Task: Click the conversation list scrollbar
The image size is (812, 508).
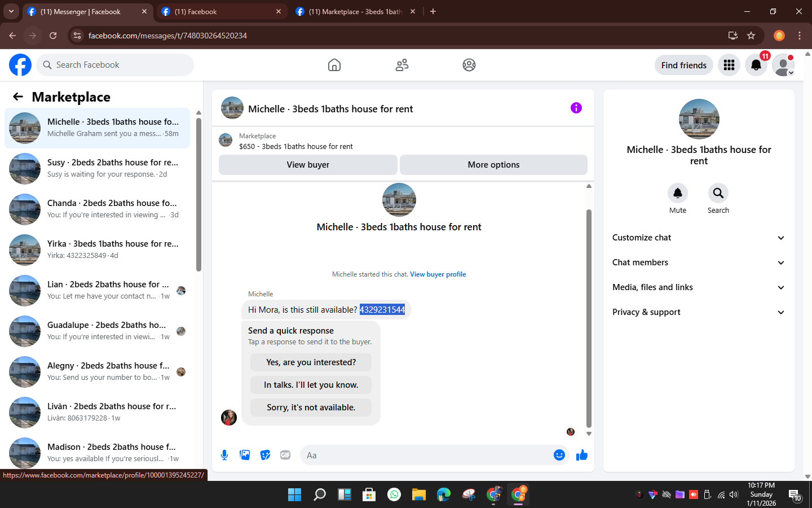Action: tap(198, 194)
